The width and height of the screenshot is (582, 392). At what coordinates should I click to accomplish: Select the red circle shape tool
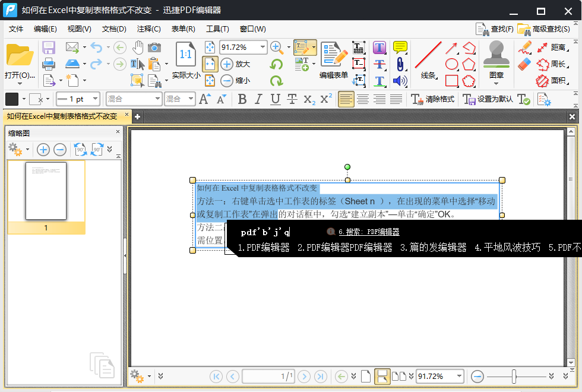click(451, 64)
